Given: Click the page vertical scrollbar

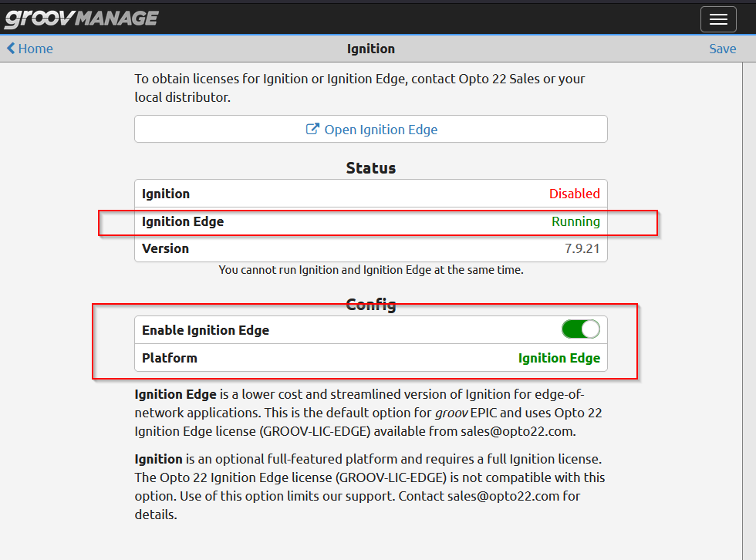Looking at the screenshot, I should click(x=749, y=311).
